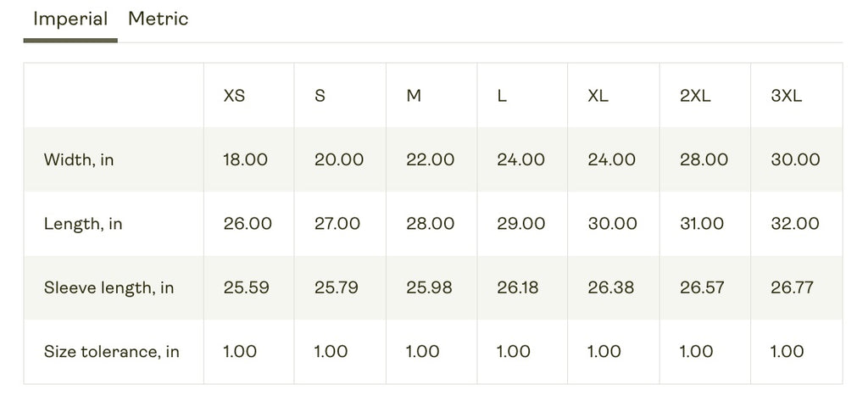Screen dimensions: 868x418
Task: Select the Length, in row label
Action: pyautogui.click(x=83, y=224)
